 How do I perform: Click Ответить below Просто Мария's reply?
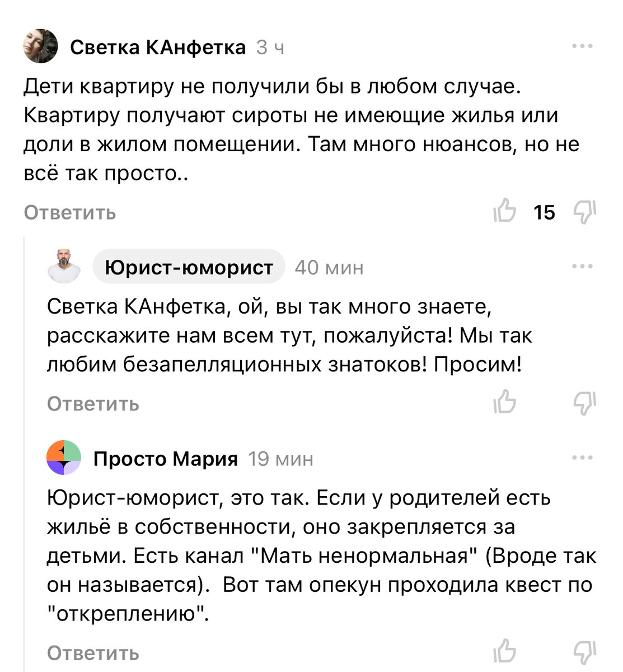[93, 652]
